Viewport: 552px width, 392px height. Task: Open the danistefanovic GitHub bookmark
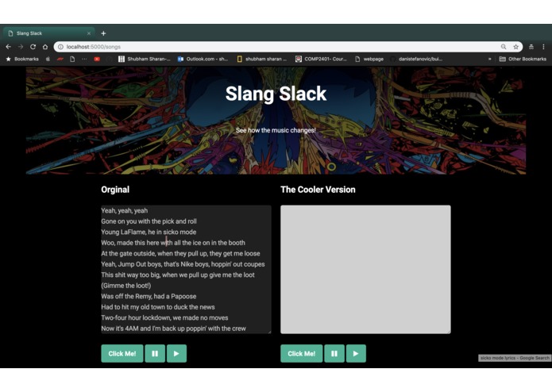[416, 59]
